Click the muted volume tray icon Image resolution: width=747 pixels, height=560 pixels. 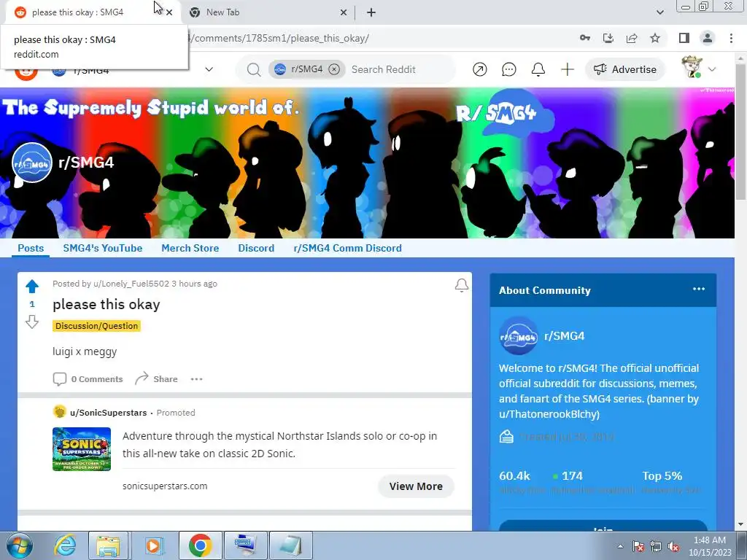pyautogui.click(x=673, y=547)
